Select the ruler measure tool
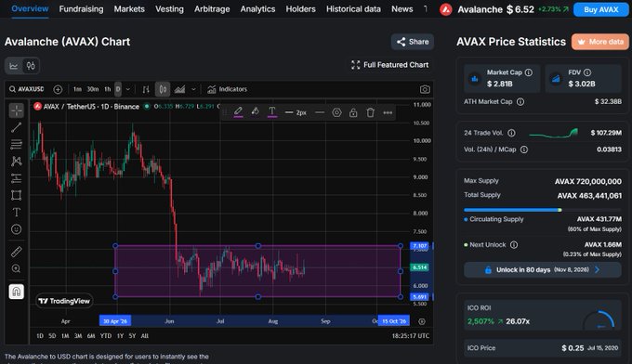Viewport: 632px width, 364px height. click(x=16, y=252)
